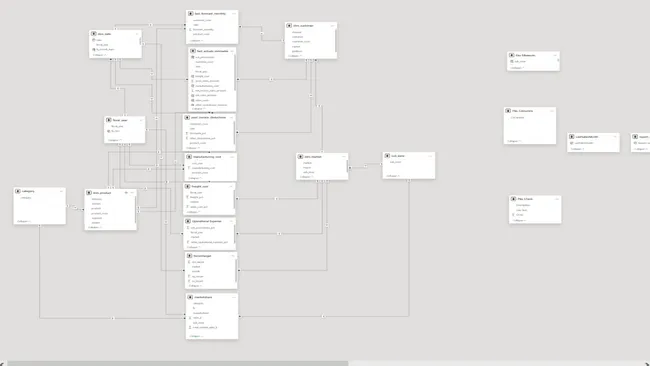Collapse the marketshare table card

tap(196, 336)
